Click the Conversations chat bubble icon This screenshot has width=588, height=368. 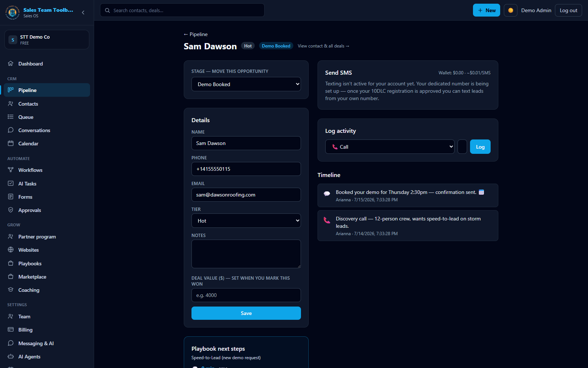[x=11, y=130]
